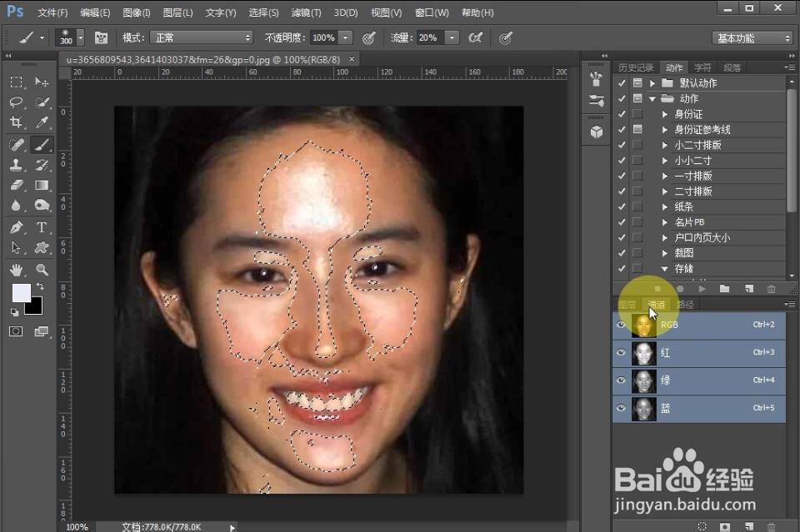Image resolution: width=800 pixels, height=532 pixels.
Task: Switch to the 路径 tab
Action: [x=685, y=305]
